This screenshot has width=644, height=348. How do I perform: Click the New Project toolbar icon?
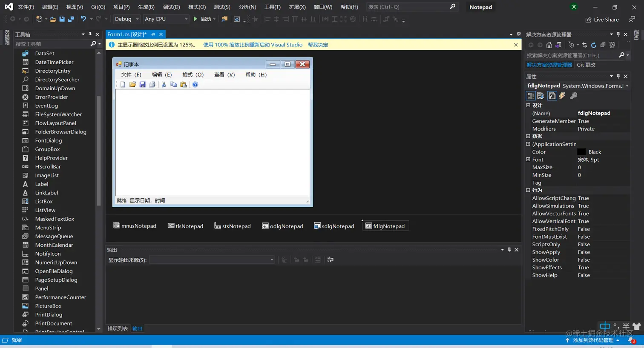coord(39,19)
